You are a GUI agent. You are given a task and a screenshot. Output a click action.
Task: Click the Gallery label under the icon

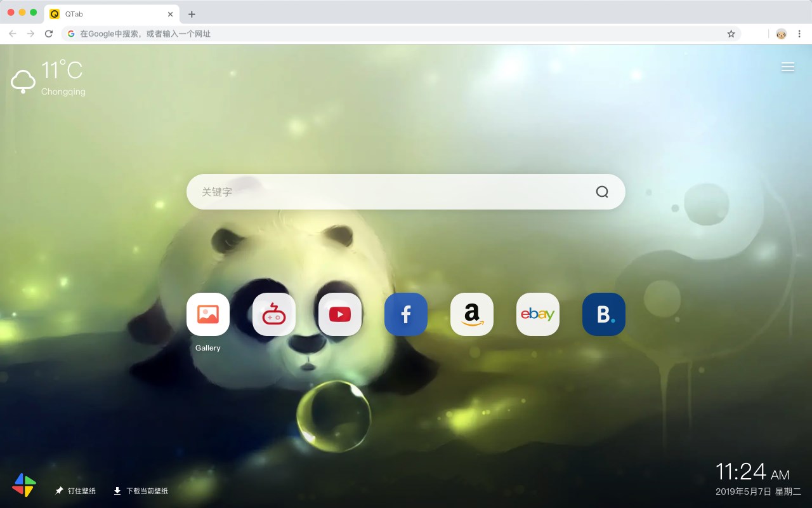[x=208, y=348]
